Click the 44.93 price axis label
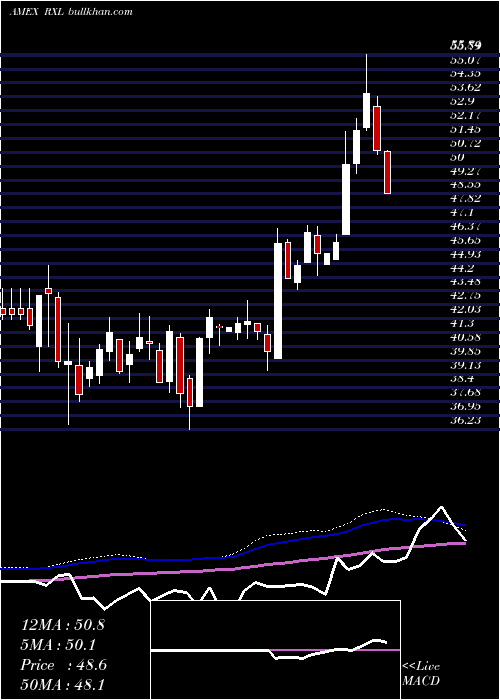This screenshot has width=500, height=700. click(464, 254)
